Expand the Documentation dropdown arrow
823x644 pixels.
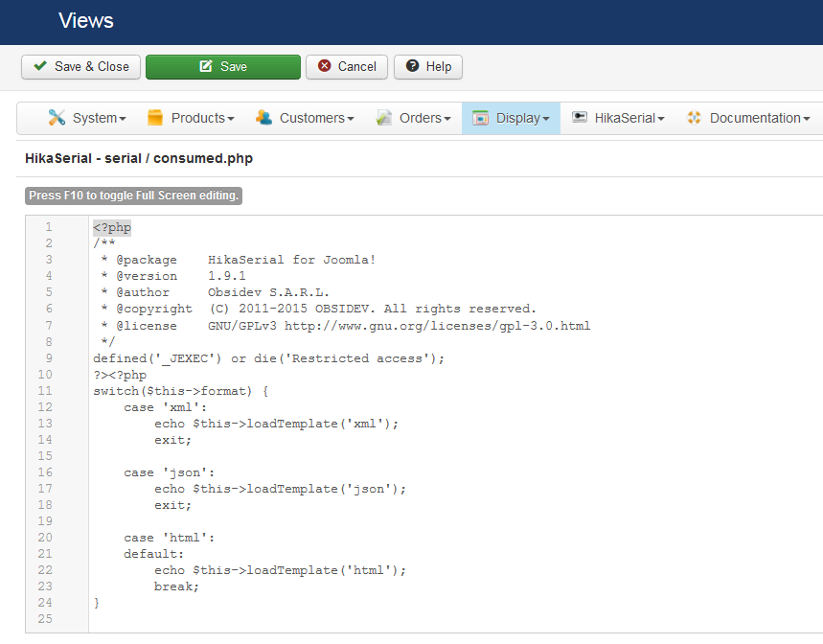point(806,119)
